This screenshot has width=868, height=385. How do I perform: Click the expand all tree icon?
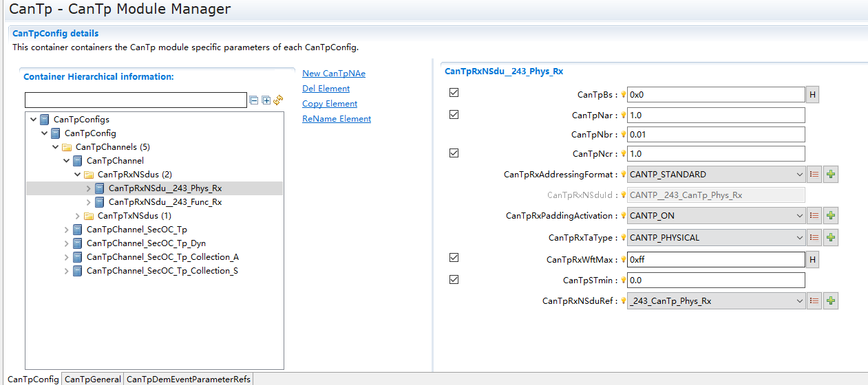point(266,100)
